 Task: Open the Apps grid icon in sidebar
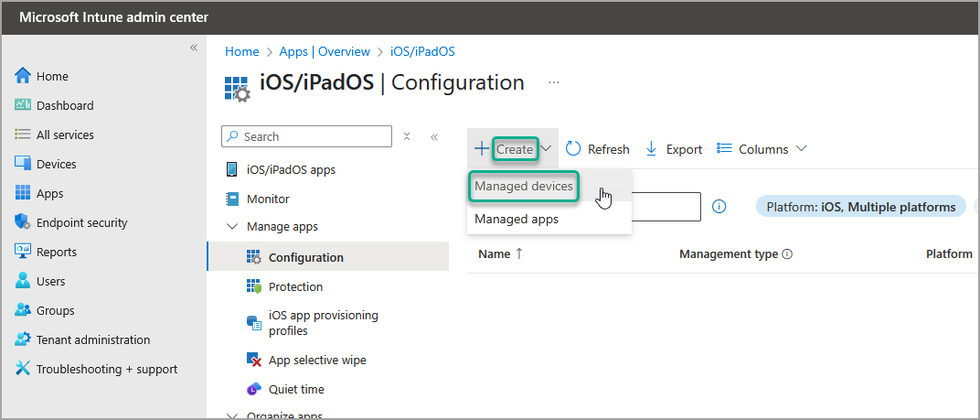[x=23, y=193]
